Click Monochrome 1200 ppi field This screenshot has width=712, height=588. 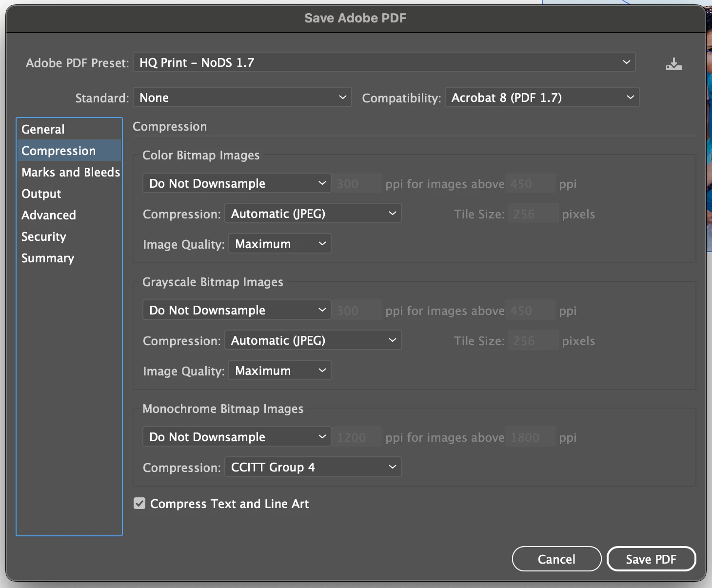357,437
